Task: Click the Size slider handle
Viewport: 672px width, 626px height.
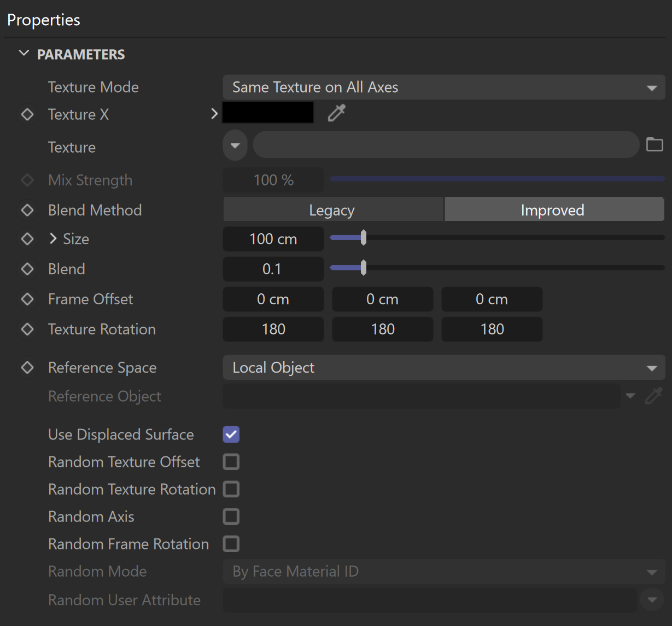Action: pos(364,237)
